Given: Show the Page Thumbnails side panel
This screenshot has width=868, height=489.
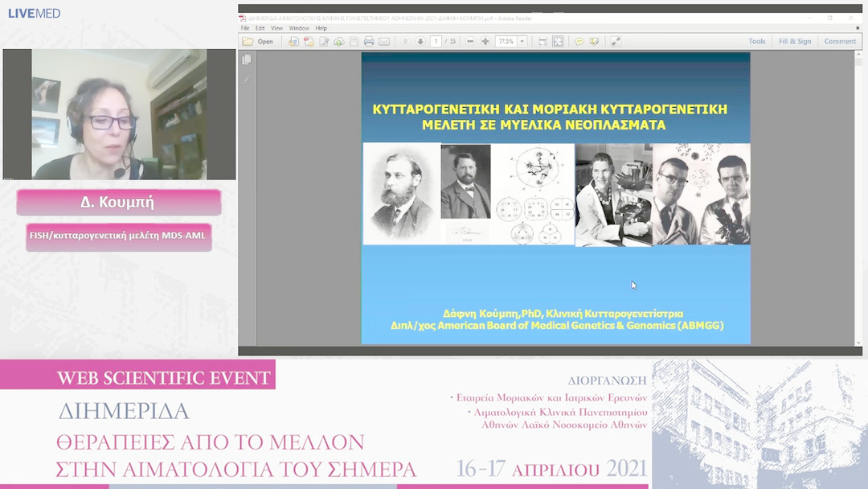Looking at the screenshot, I should [x=247, y=60].
